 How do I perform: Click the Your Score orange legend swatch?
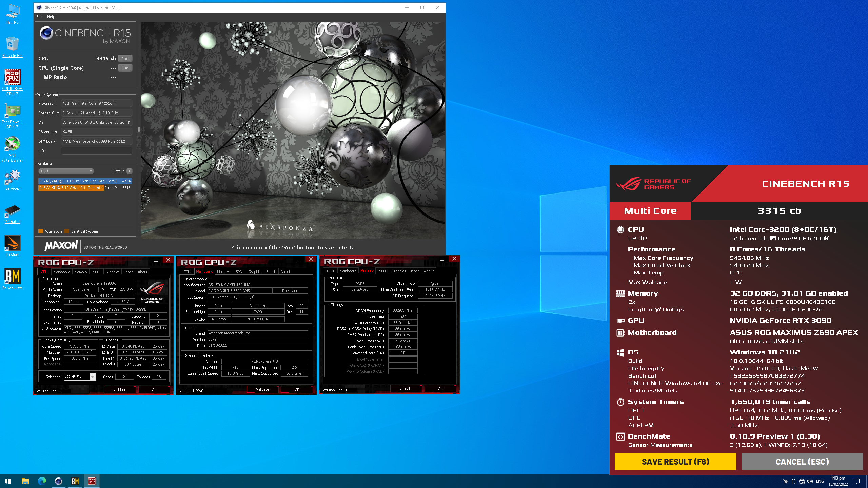pyautogui.click(x=41, y=231)
